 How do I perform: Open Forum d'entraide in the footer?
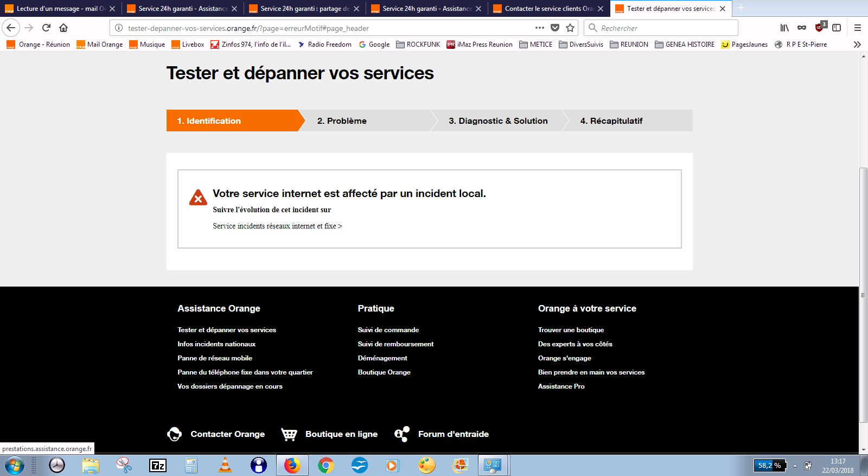tap(453, 434)
